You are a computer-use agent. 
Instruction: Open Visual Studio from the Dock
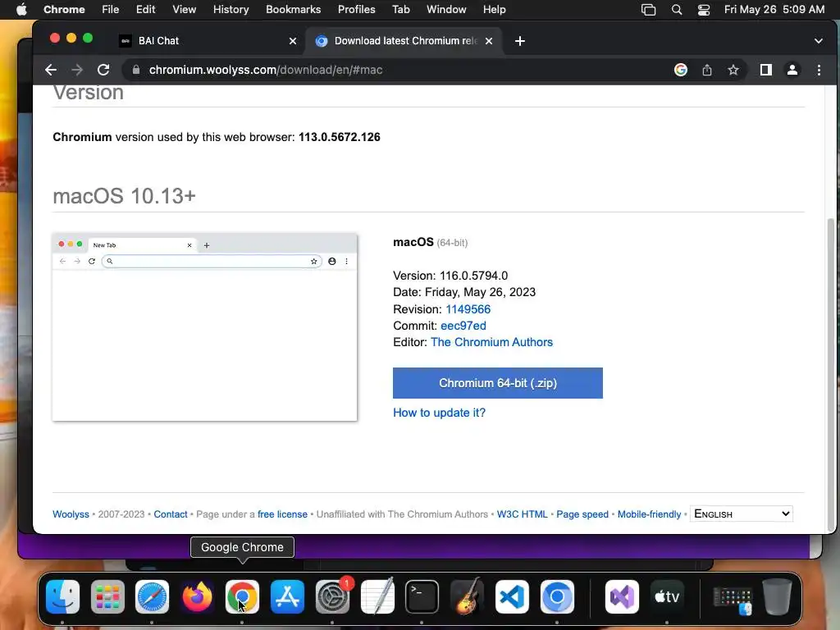click(x=622, y=596)
